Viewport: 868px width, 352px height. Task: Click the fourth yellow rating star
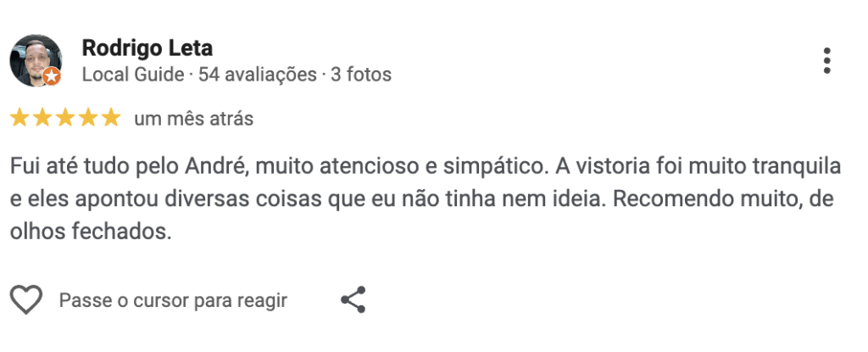(x=88, y=118)
